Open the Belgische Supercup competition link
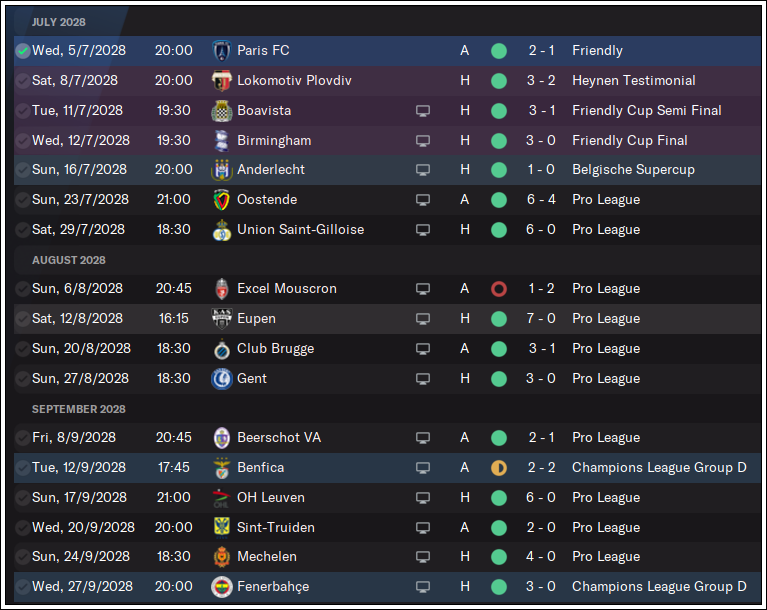767x610 pixels. (x=633, y=170)
